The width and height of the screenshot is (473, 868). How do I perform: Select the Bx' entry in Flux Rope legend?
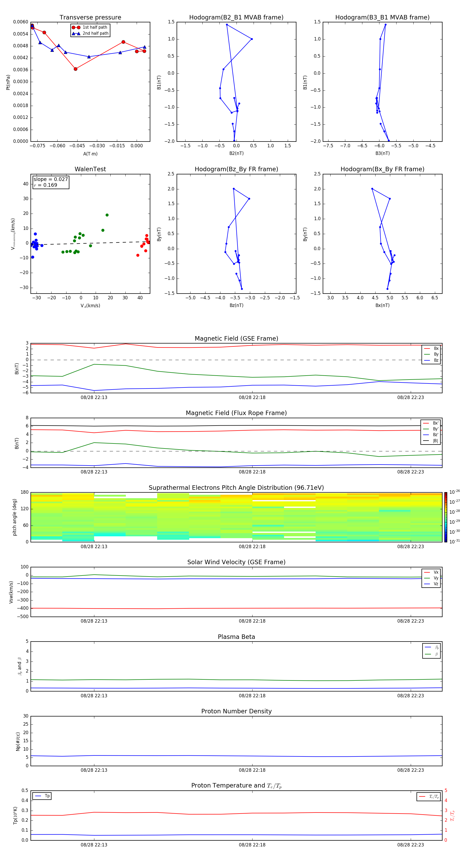pos(431,423)
